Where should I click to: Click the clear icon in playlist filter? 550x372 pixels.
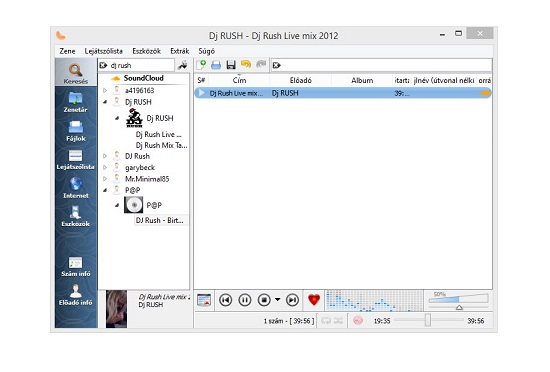point(277,65)
